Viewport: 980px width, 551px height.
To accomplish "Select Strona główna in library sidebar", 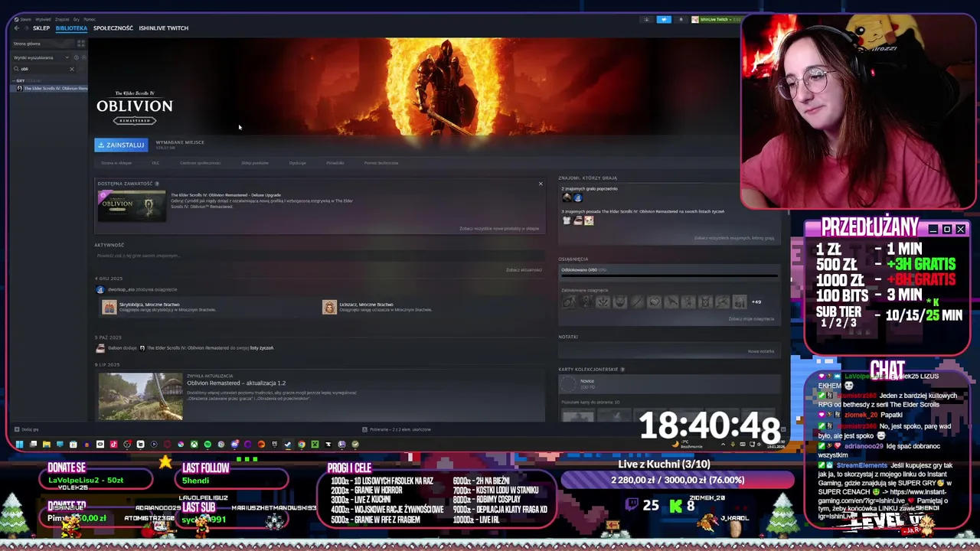I will [42, 44].
